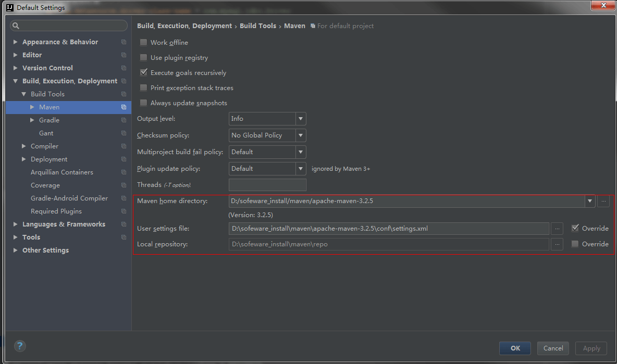This screenshot has height=364, width=617.
Task: Click project-level icon beside Gradle-Android Compiler
Action: point(124,198)
